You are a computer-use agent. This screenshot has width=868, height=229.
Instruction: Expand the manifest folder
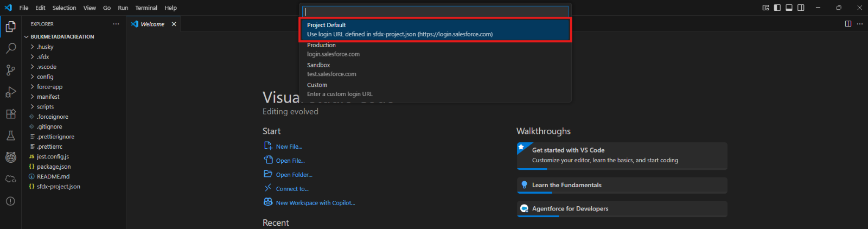(48, 97)
